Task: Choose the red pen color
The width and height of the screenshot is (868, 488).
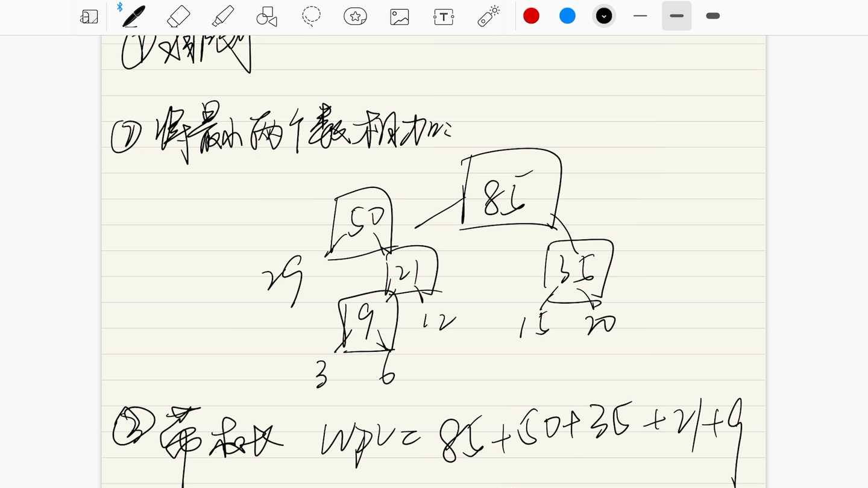Action: point(531,16)
